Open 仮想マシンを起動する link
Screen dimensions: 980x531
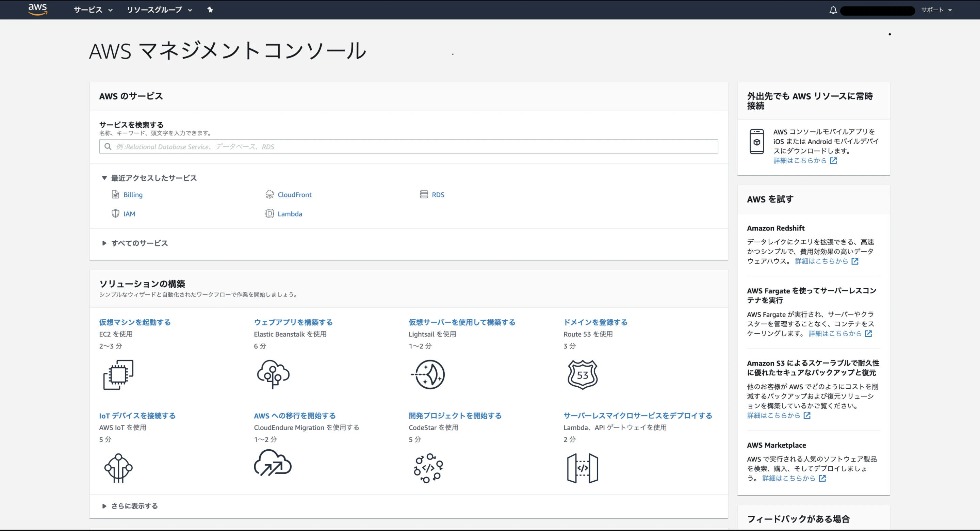click(135, 322)
